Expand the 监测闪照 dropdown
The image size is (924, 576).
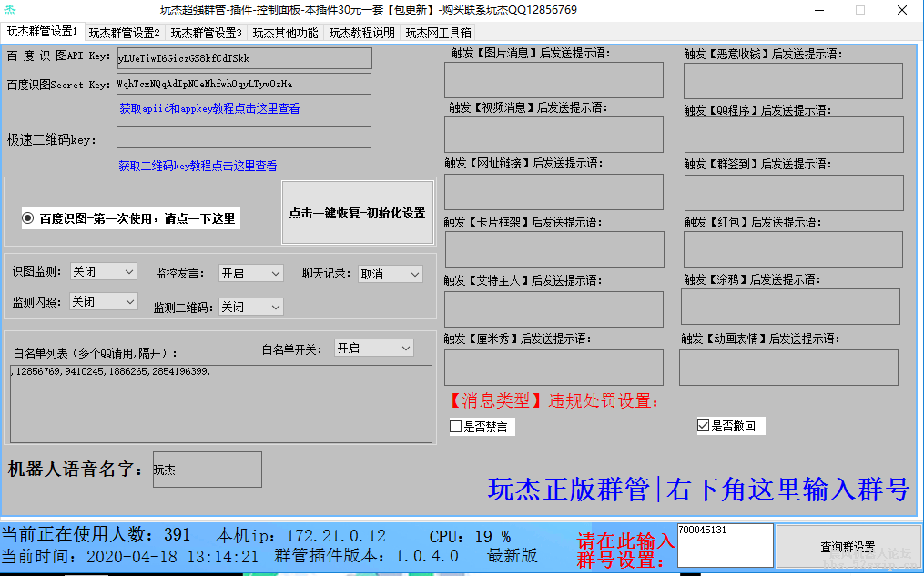[104, 301]
